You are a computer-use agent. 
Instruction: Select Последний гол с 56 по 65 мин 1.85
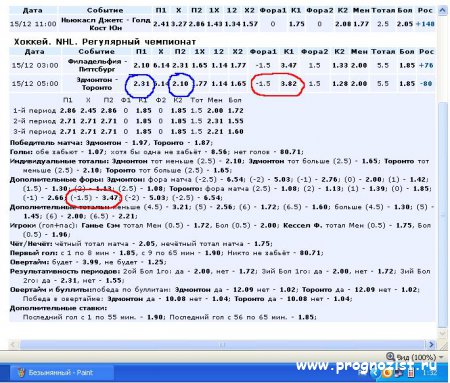(306, 317)
